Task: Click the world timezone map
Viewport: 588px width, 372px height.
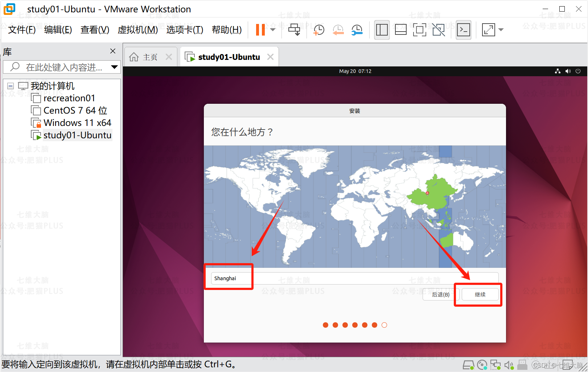Action: pyautogui.click(x=355, y=207)
